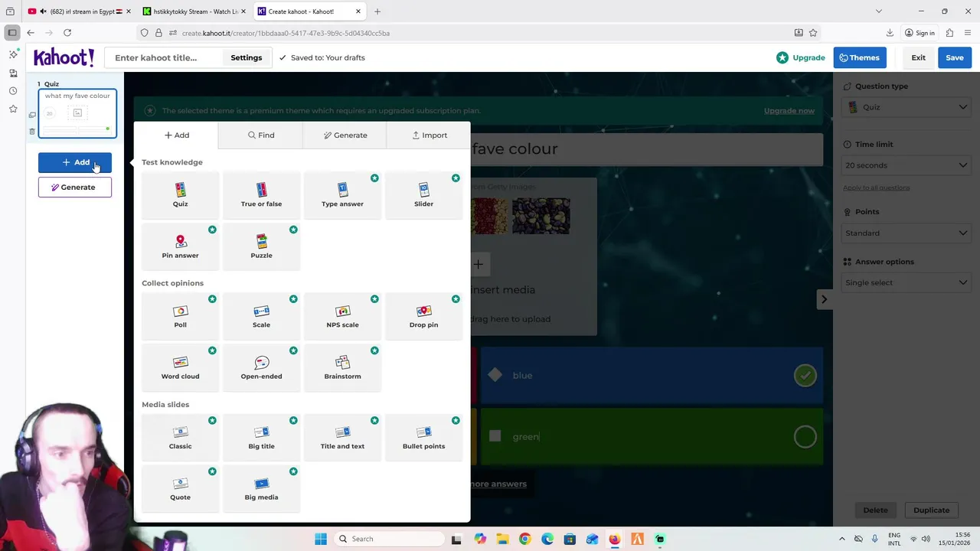The width and height of the screenshot is (980, 551).
Task: Click the Upgrade button
Action: pos(801,57)
